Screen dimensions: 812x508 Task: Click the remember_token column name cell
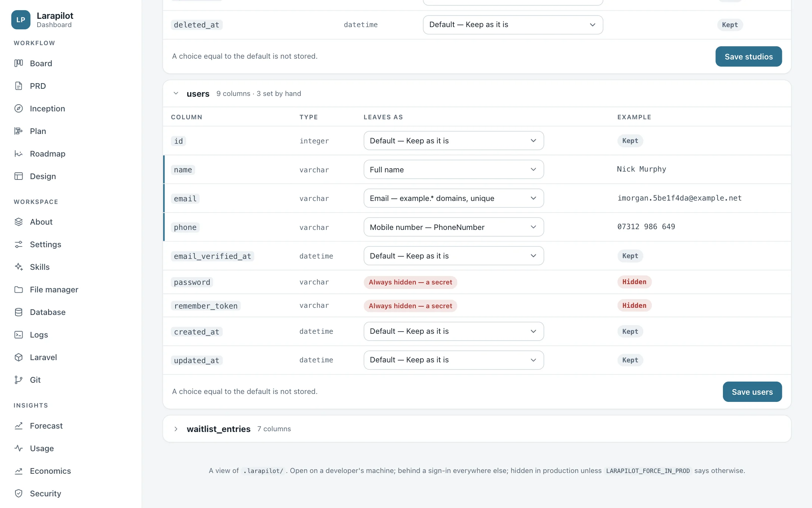point(206,306)
